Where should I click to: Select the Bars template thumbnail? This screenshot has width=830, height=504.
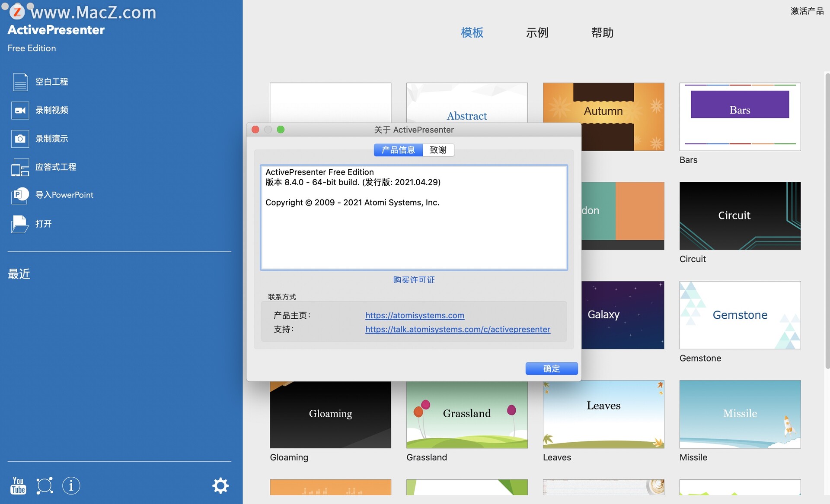point(740,117)
